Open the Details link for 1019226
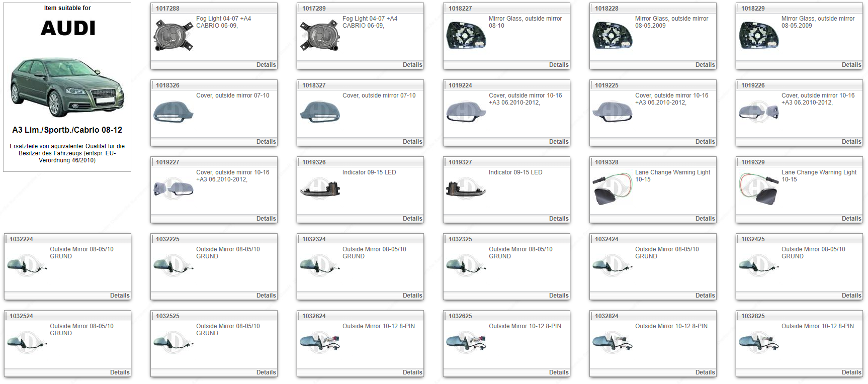The width and height of the screenshot is (868, 384). (x=851, y=142)
